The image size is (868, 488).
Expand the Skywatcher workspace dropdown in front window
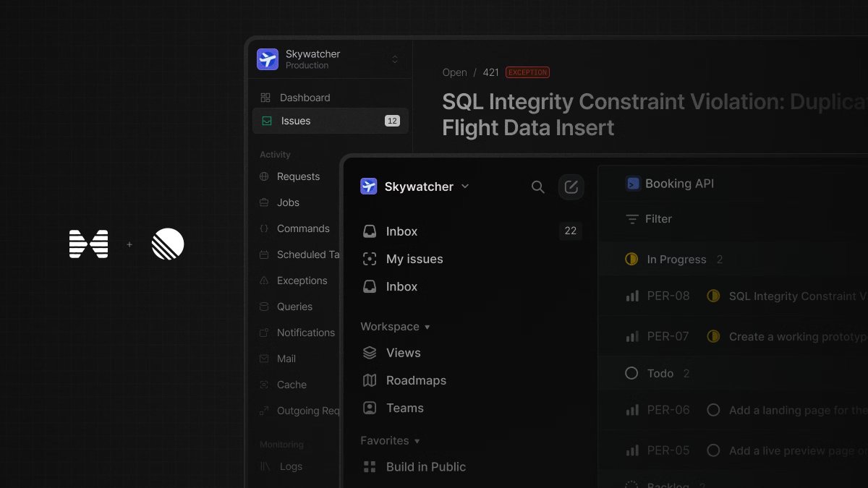click(x=465, y=187)
